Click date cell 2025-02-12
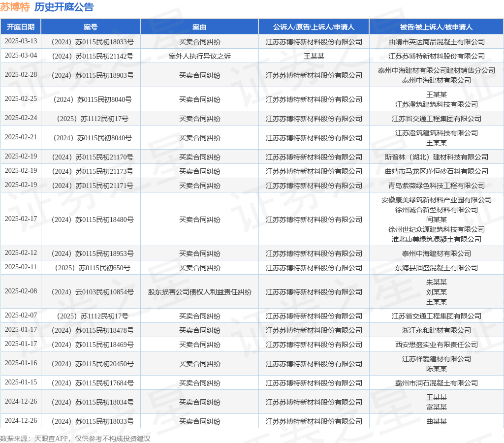The image size is (504, 443). [21, 253]
